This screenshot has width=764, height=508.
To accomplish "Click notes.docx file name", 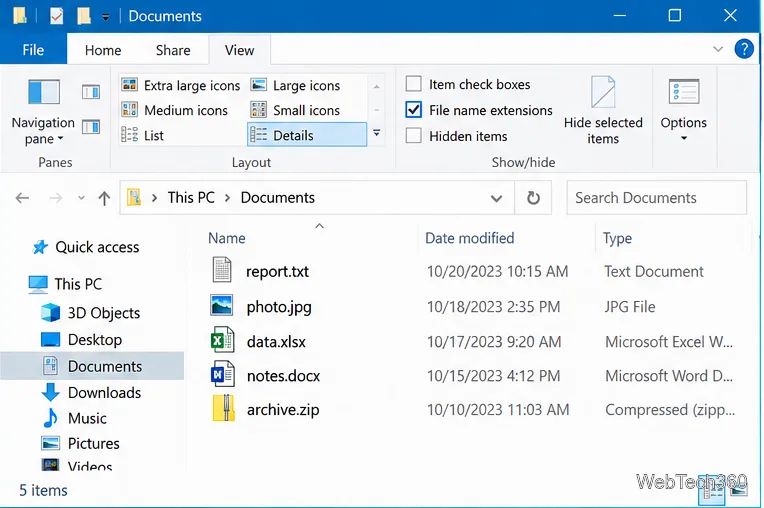I will pos(283,376).
